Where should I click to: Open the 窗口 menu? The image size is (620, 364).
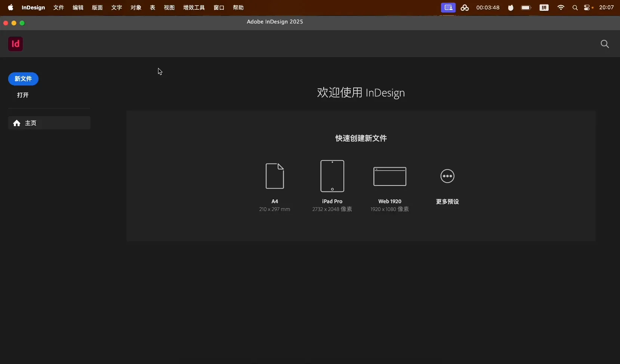[219, 7]
